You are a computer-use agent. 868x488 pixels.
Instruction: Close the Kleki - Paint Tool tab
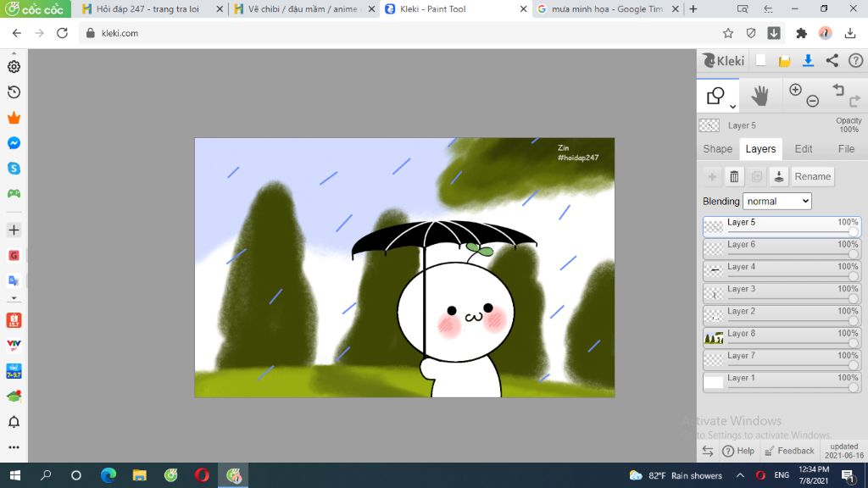[x=523, y=8]
